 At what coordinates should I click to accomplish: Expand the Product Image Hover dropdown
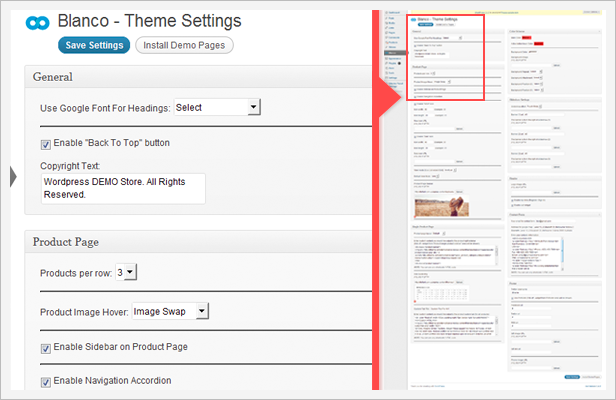click(170, 311)
